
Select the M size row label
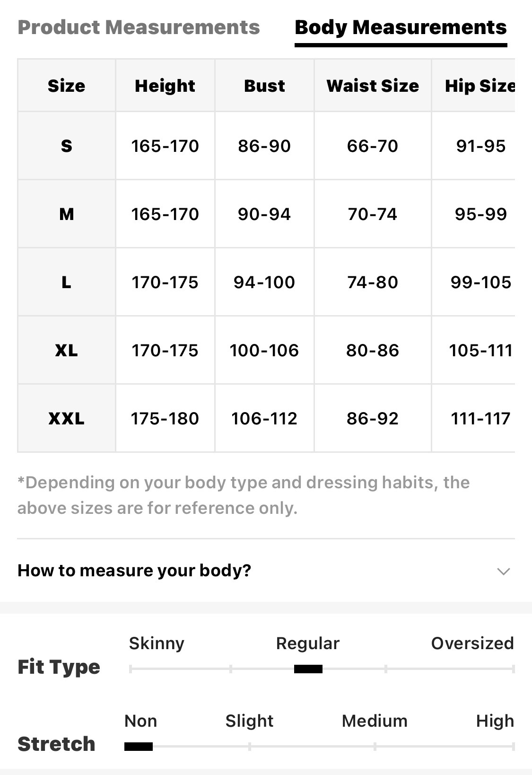66,214
